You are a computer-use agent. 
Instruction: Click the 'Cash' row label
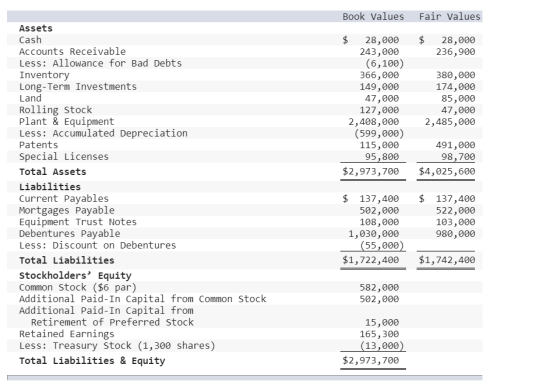coord(30,40)
